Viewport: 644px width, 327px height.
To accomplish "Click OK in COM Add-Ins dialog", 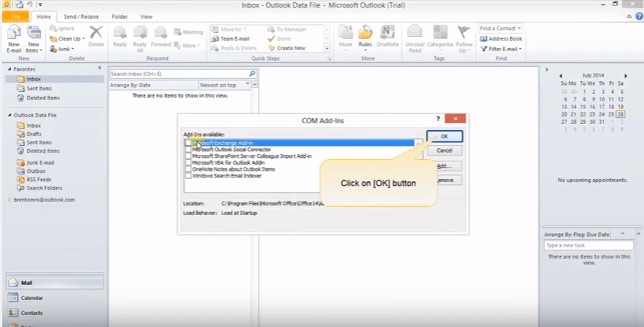I will point(444,136).
